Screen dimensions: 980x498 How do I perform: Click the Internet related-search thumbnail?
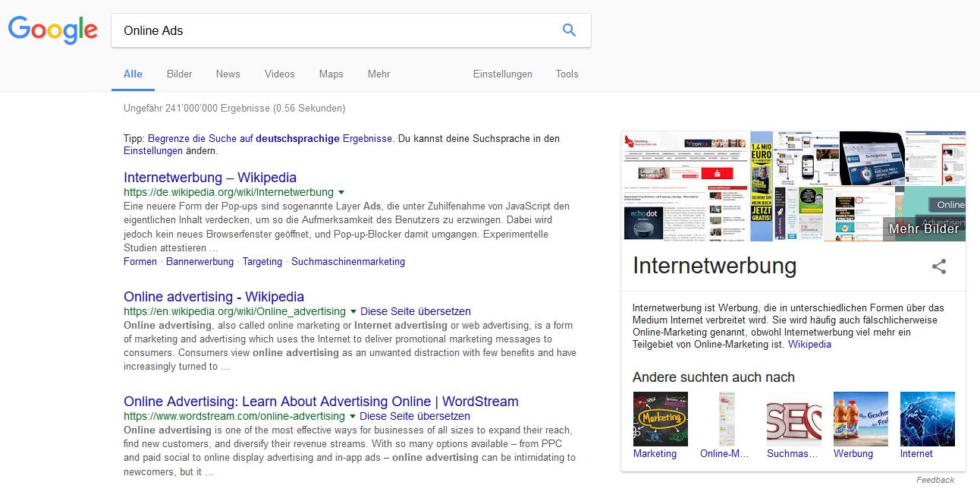[x=927, y=418]
